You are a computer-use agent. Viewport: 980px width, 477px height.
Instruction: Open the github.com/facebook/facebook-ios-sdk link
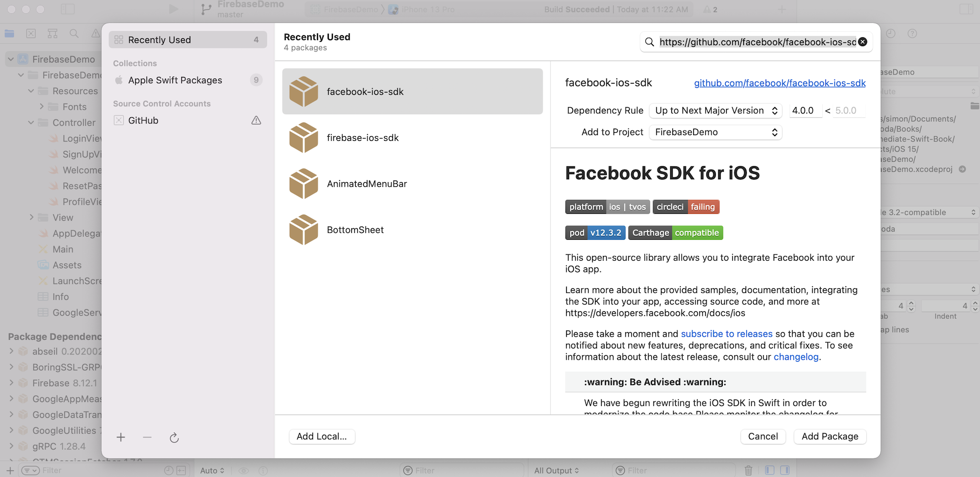[x=779, y=83]
